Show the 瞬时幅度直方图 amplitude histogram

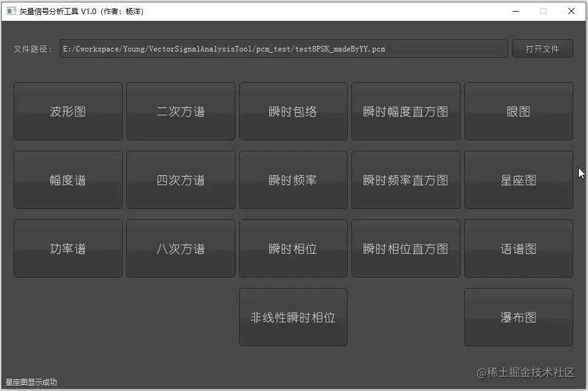[406, 111]
